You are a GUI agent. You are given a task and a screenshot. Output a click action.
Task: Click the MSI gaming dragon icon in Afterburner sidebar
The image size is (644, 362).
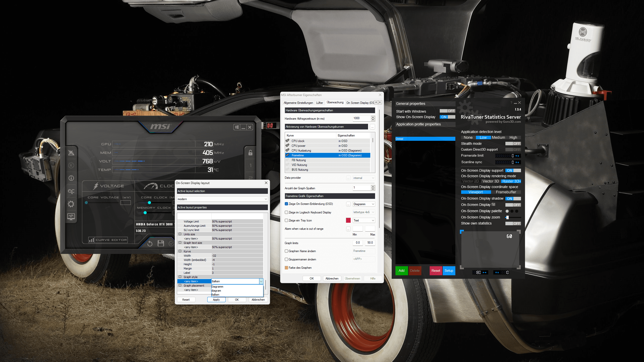(x=71, y=153)
